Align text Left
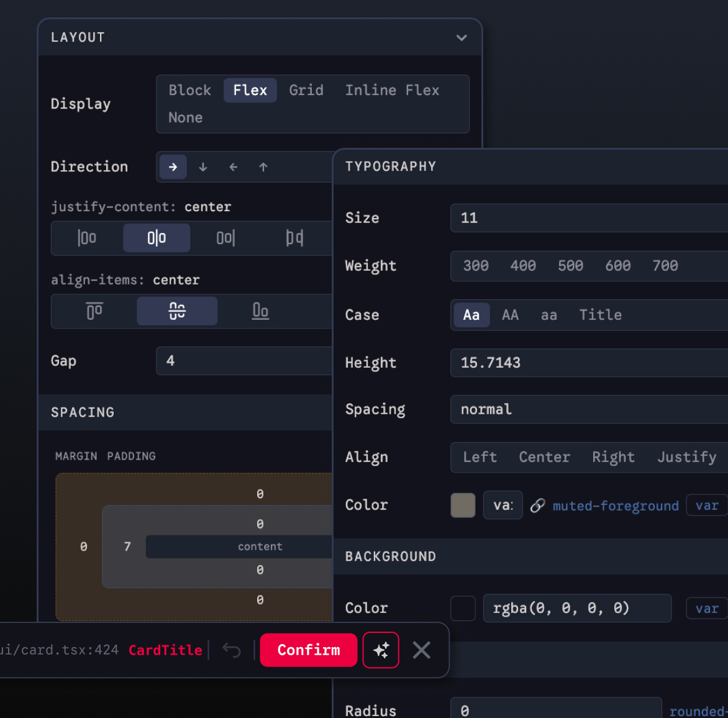 (480, 457)
